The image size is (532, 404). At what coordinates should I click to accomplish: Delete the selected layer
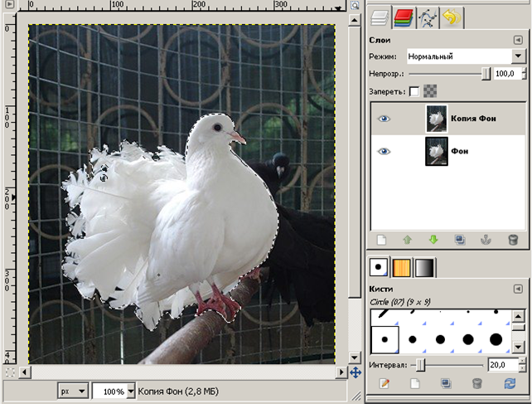(513, 241)
